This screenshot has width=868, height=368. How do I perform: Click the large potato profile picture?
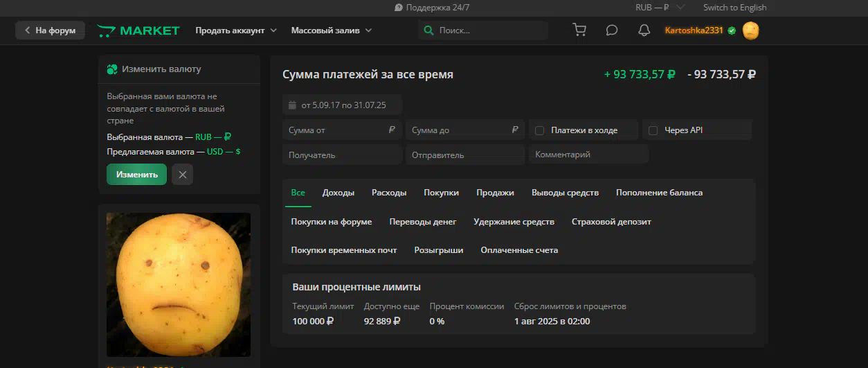pos(179,285)
